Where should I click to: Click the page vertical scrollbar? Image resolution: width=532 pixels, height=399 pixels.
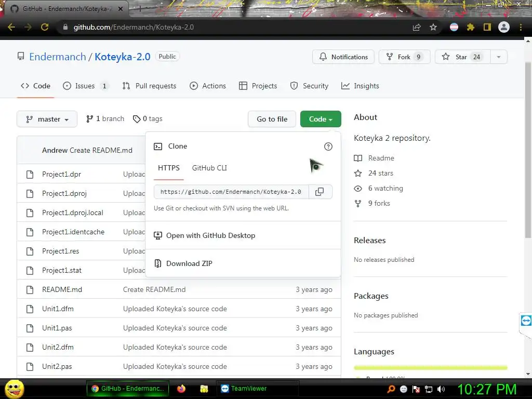click(x=528, y=149)
